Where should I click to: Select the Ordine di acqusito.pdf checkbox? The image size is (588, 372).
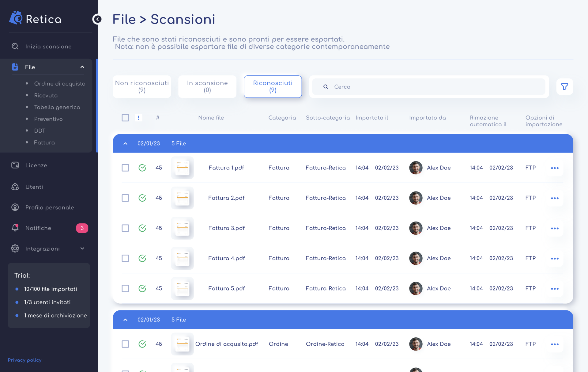pos(125,344)
